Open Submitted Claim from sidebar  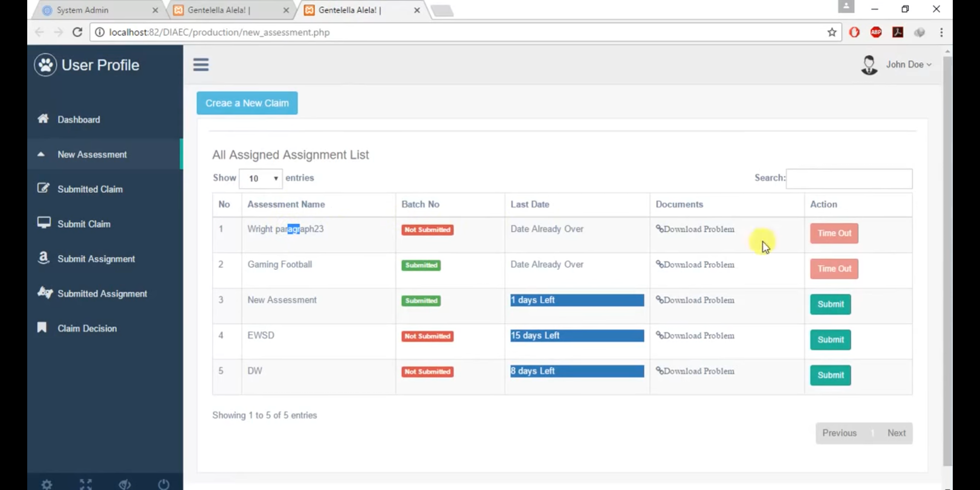(x=90, y=189)
